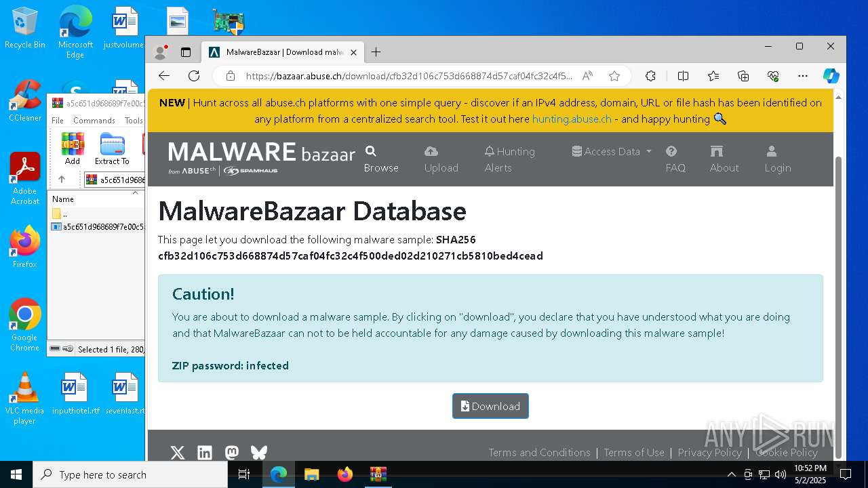Open Recycle Bin desktop icon
Image resolution: width=868 pixels, height=488 pixels.
(x=25, y=28)
